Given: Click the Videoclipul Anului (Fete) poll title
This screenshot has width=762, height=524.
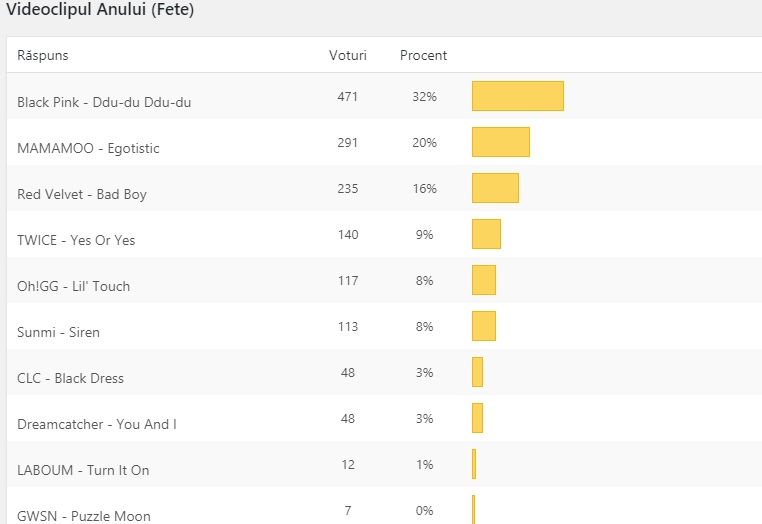Looking at the screenshot, I should point(100,11).
